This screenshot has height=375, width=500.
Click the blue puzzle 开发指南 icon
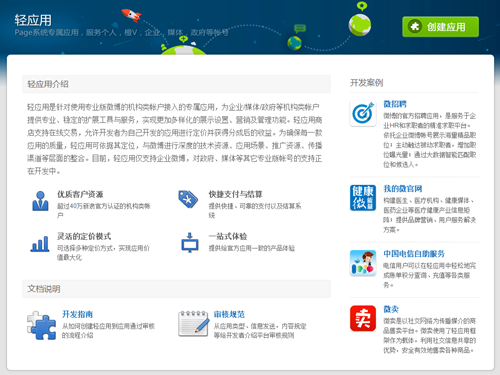point(41,325)
